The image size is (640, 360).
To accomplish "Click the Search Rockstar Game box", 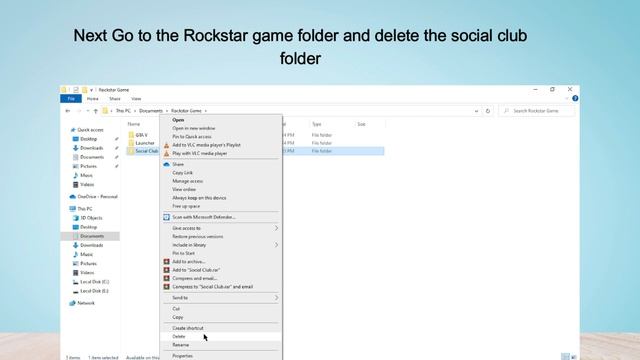I will [x=536, y=111].
